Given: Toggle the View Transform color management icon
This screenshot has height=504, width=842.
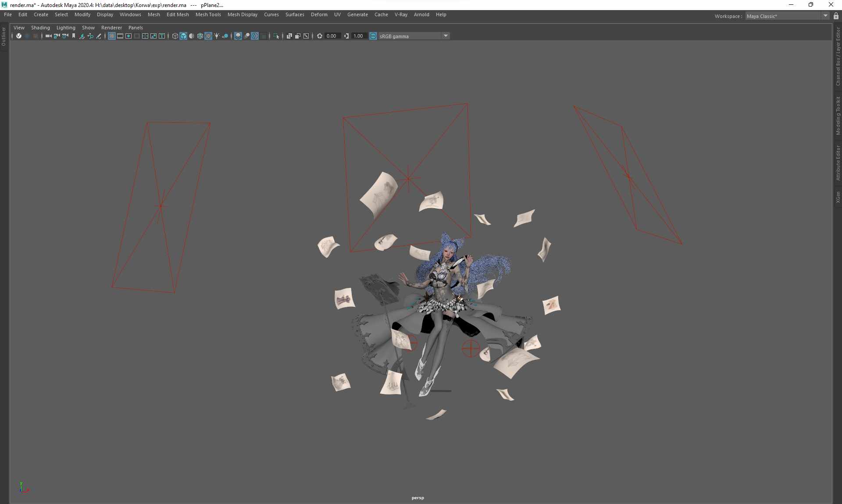Looking at the screenshot, I should pyautogui.click(x=373, y=36).
